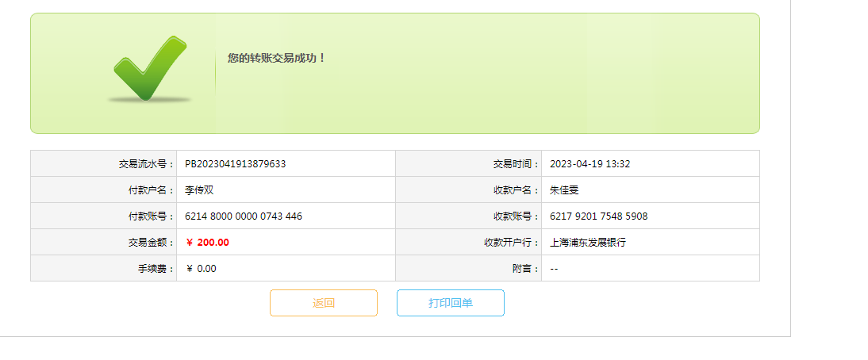The height and width of the screenshot is (360, 868).
Task: Click the payee name 朱佳雯
Action: (565, 190)
